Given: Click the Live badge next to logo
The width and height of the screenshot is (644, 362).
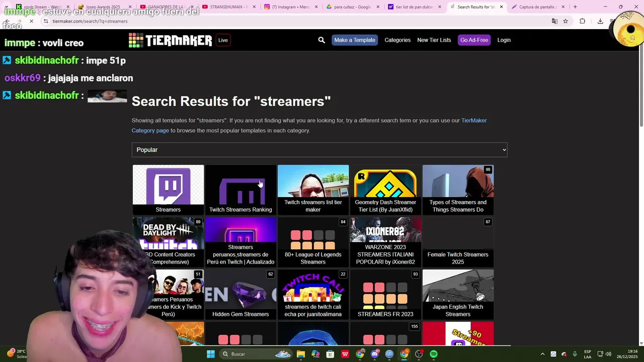Looking at the screenshot, I should pos(223,40).
